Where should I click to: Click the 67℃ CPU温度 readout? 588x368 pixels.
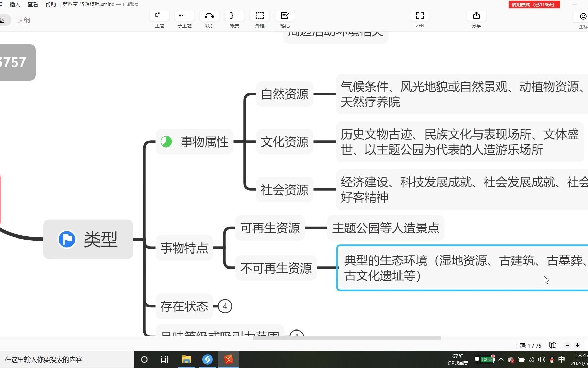(x=458, y=359)
